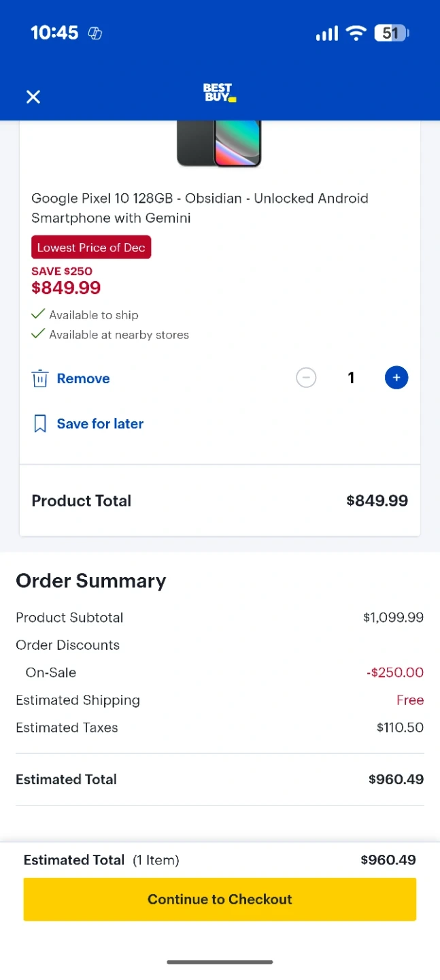Increase quantity with the plus button
This screenshot has width=440, height=980.
click(x=396, y=378)
